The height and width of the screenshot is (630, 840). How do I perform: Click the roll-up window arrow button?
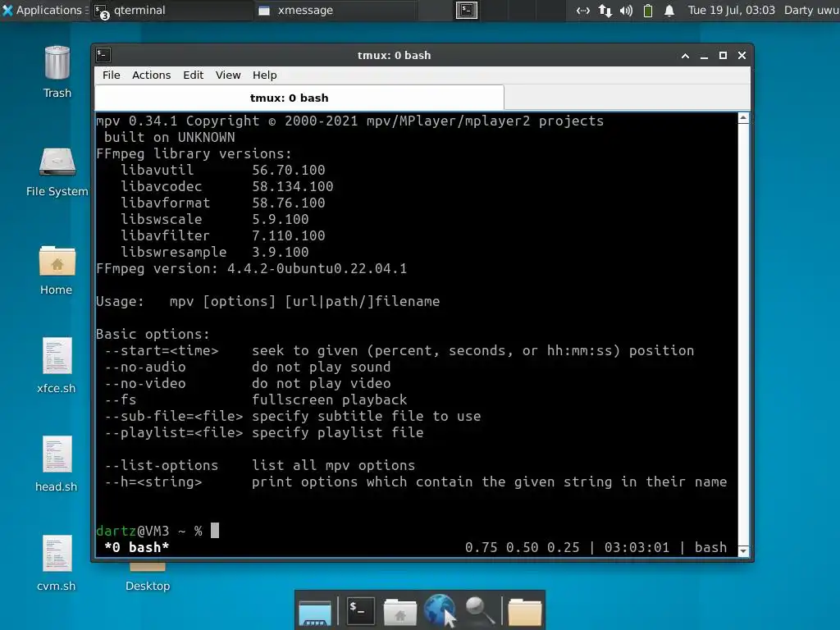click(685, 55)
